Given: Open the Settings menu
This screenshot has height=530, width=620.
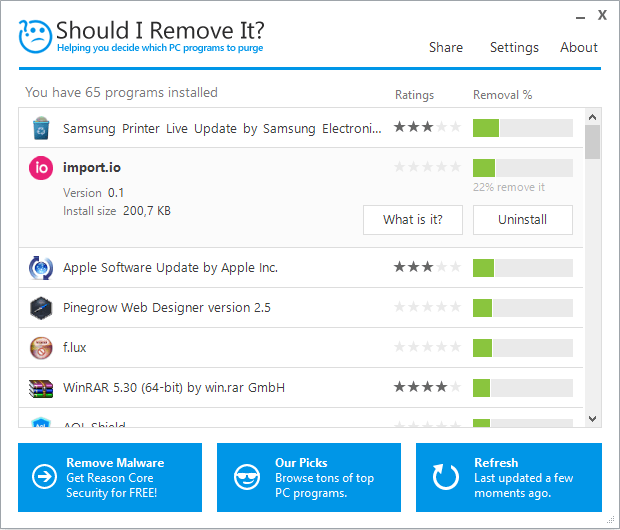Looking at the screenshot, I should pyautogui.click(x=514, y=47).
